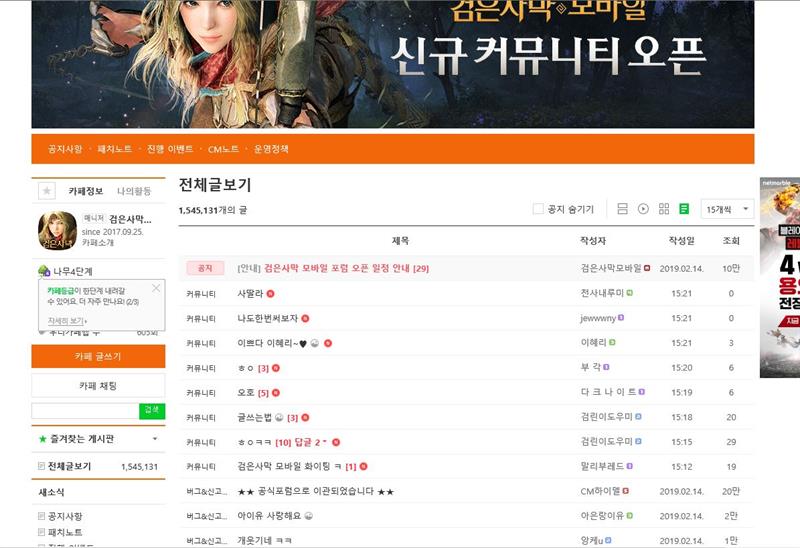Image resolution: width=800 pixels, height=548 pixels.
Task: Open sidebar board 패치노트
Action: pyautogui.click(x=65, y=532)
